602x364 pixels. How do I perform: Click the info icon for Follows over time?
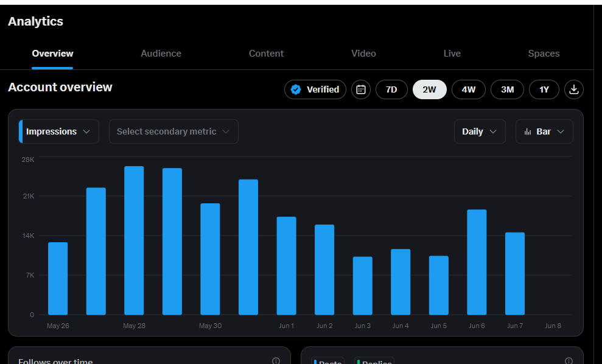276,360
